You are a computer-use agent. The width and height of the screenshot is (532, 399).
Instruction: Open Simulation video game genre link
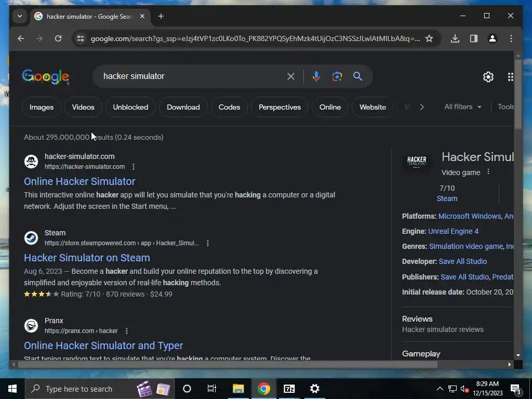click(466, 246)
